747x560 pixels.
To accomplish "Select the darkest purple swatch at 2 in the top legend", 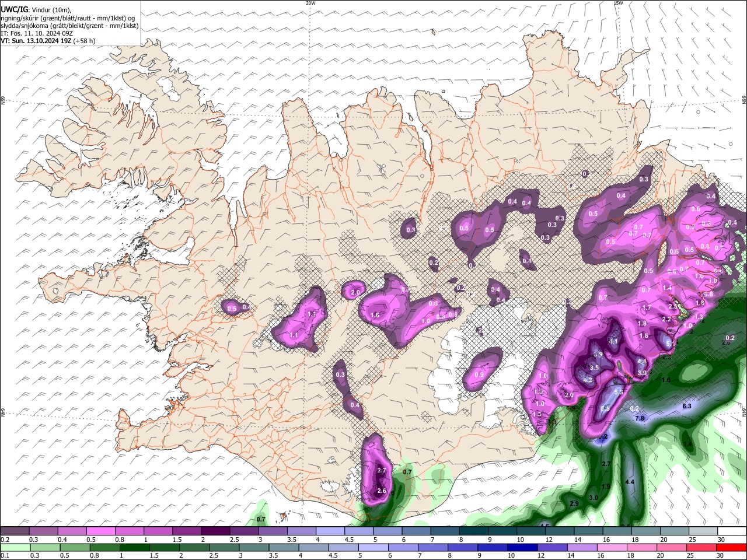I will tap(215, 531).
